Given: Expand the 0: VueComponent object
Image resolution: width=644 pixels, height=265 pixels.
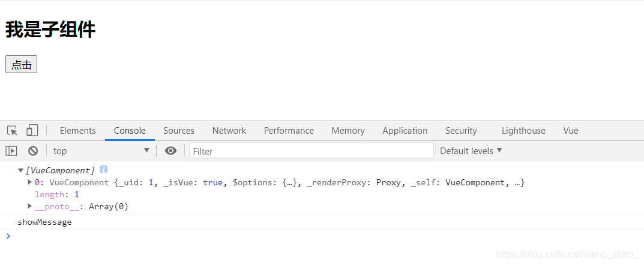Looking at the screenshot, I should 29,182.
